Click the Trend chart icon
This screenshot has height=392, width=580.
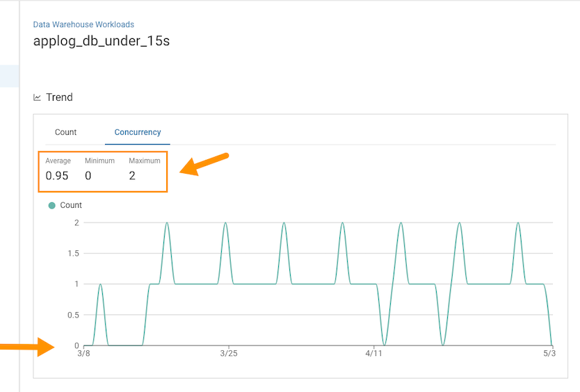[38, 97]
